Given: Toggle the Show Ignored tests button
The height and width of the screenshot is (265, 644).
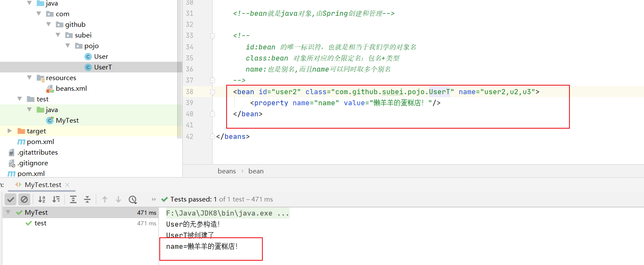Looking at the screenshot, I should point(24,199).
